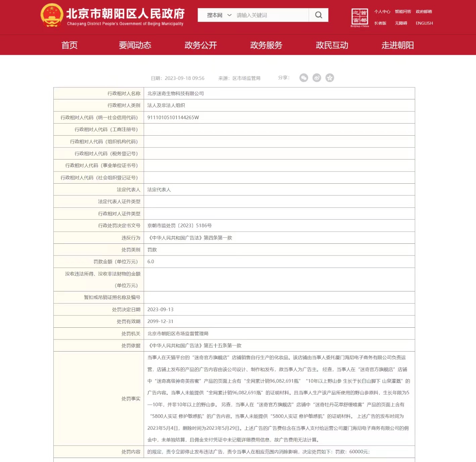Select the penalty type value 罚款
Viewport: 476px width, 462px height.
point(152,250)
